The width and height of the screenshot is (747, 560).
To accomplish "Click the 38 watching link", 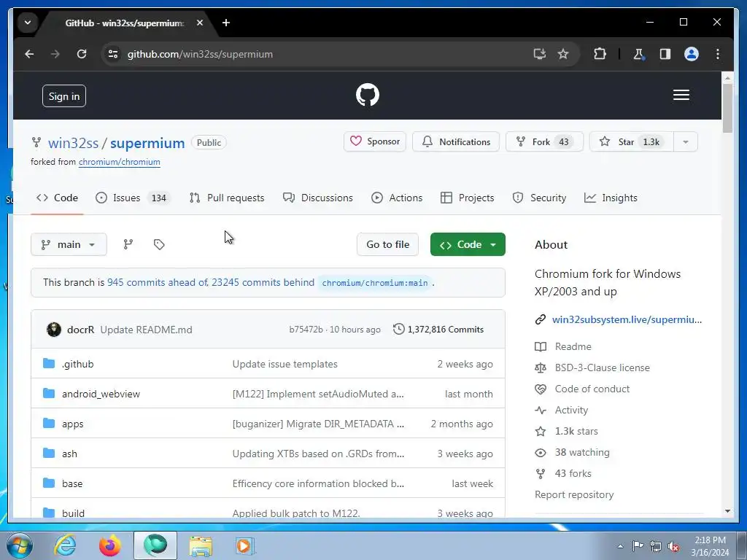I will [x=582, y=452].
